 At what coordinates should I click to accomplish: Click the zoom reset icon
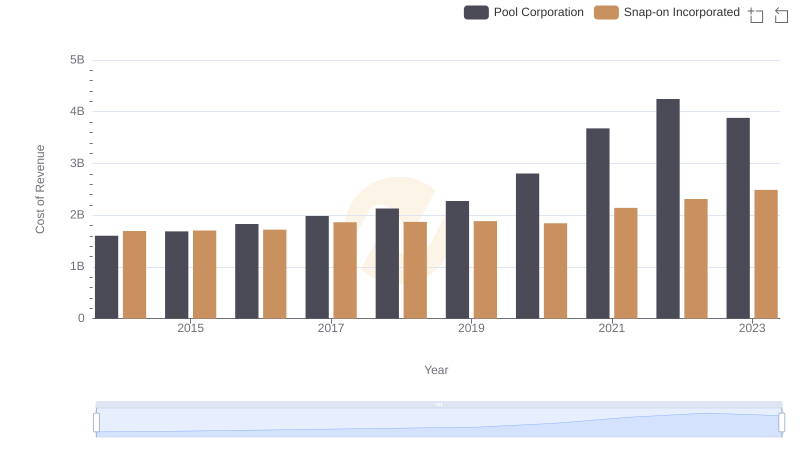pyautogui.click(x=781, y=15)
